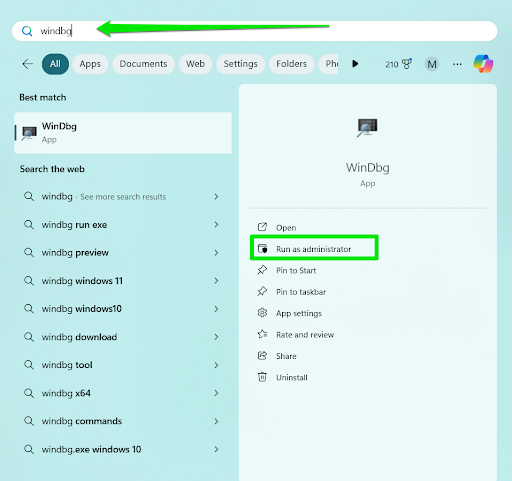This screenshot has height=481, width=512.
Task: Expand chevron for windbg preview
Action: pyautogui.click(x=216, y=253)
